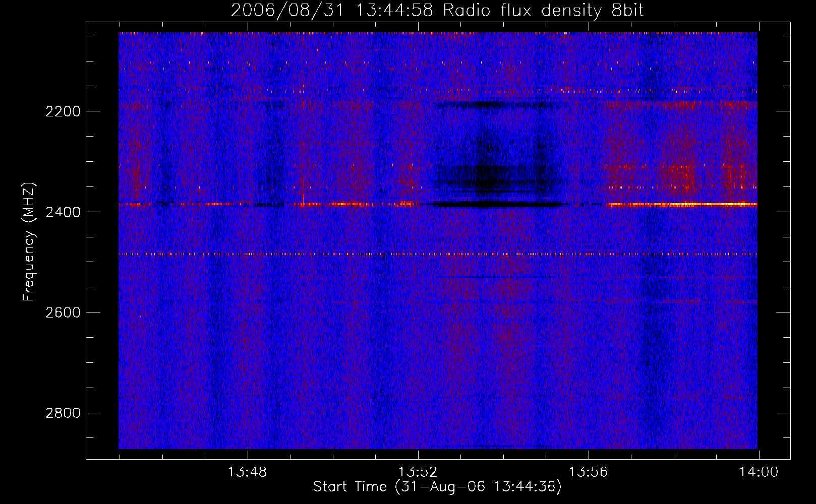Click the dark absorption band in the spectrogram near 13:53
816x504 pixels.
point(499,205)
